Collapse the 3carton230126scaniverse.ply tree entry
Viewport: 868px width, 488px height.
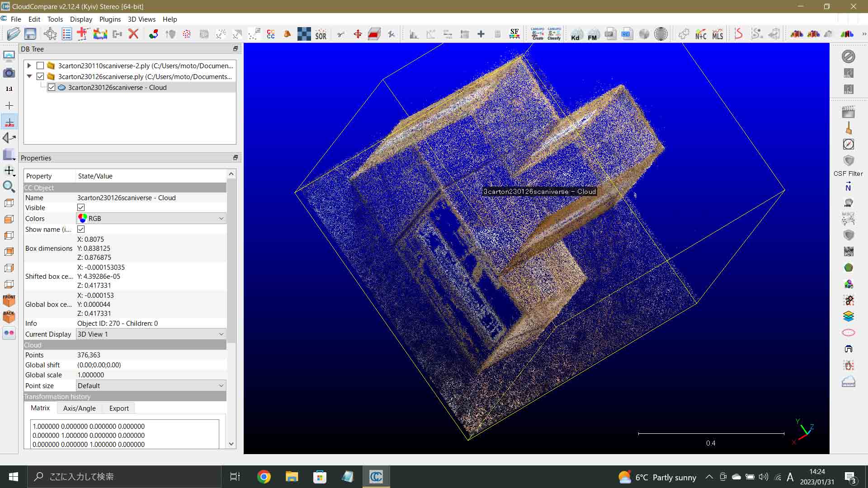click(x=29, y=76)
